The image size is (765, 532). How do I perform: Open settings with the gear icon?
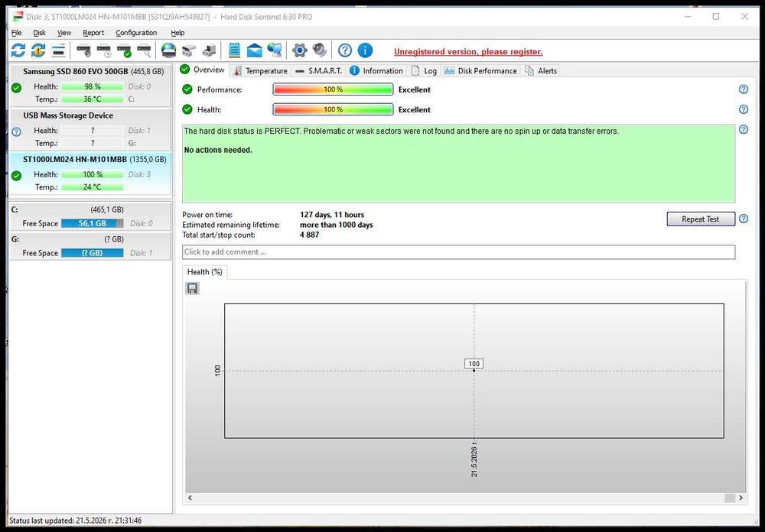[300, 50]
